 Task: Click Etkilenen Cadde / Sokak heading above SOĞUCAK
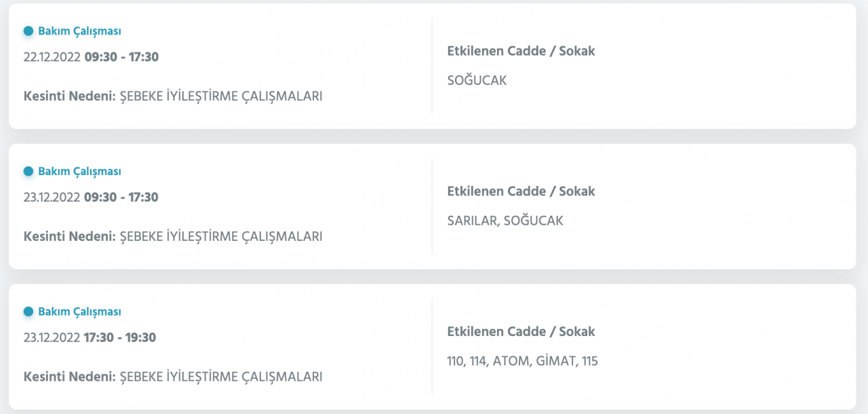click(521, 51)
